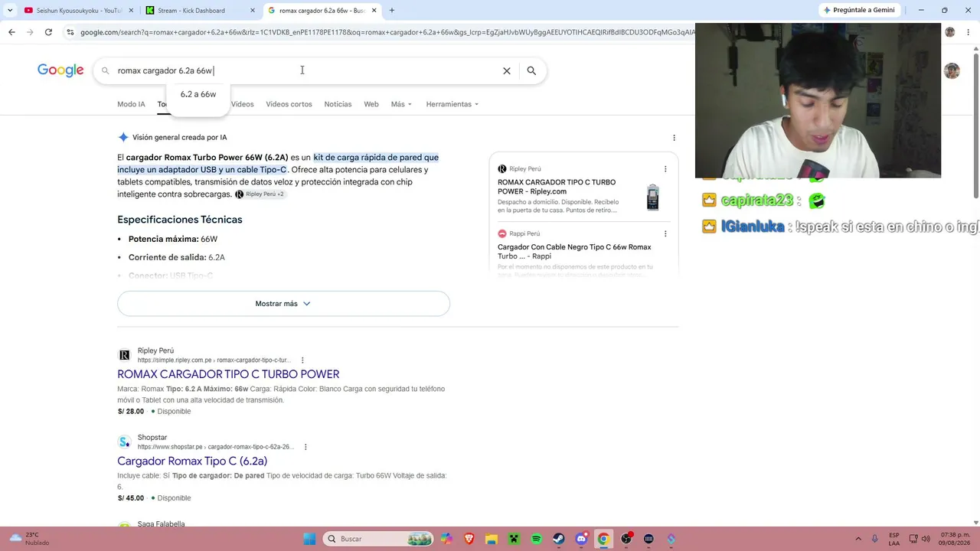This screenshot has width=980, height=551.
Task: Open the Modo IA search tab
Action: (131, 104)
